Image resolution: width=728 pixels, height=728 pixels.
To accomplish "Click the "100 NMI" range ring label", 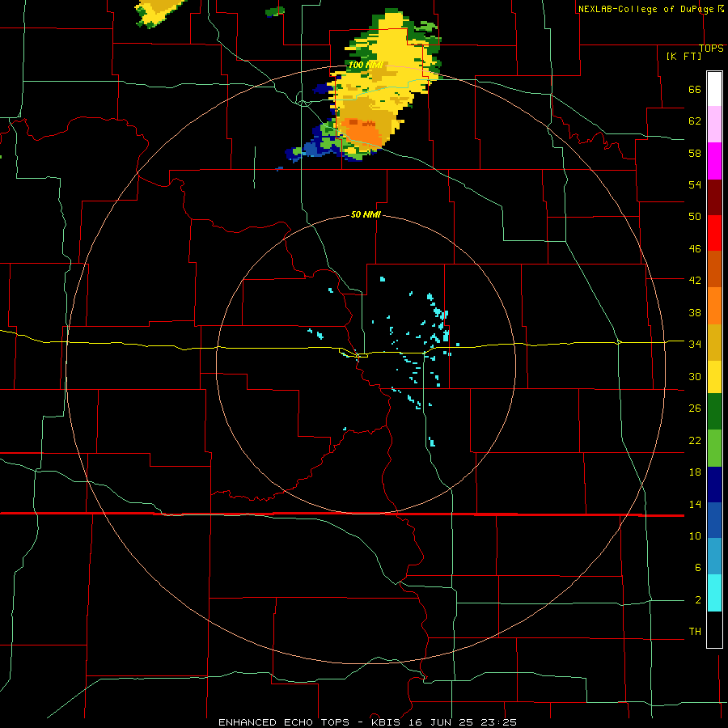I will click(366, 65).
